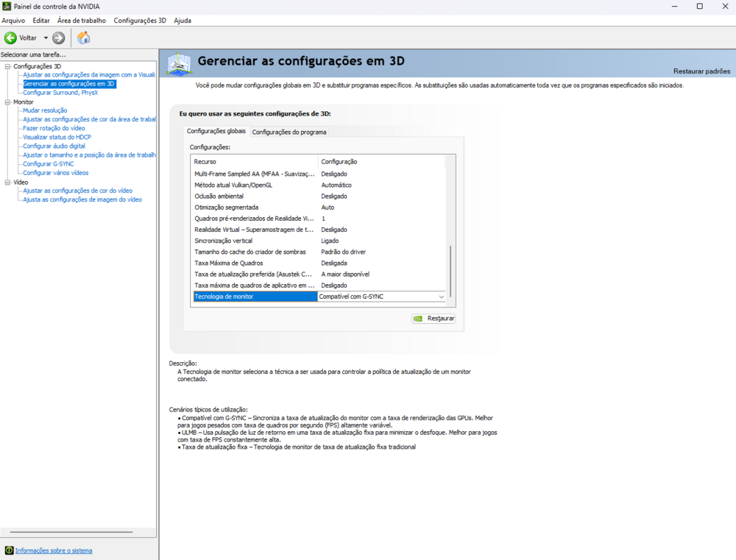This screenshot has width=736, height=560.
Task: Select Configurar G-SYNC in task tree
Action: [x=48, y=163]
